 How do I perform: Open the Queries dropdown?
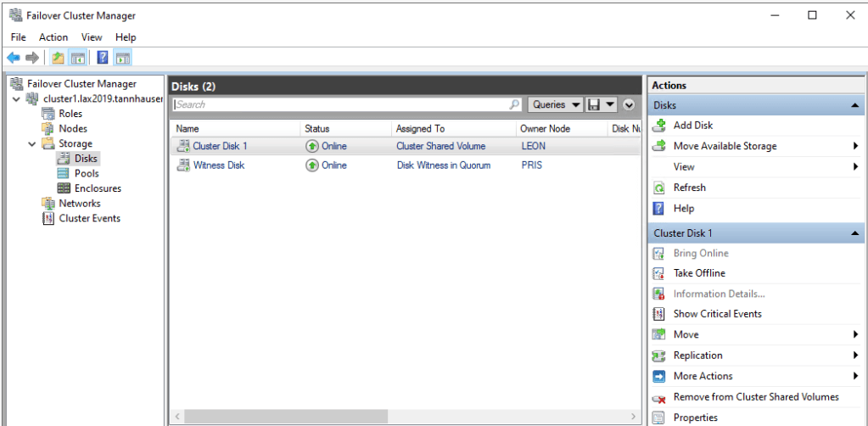click(554, 104)
